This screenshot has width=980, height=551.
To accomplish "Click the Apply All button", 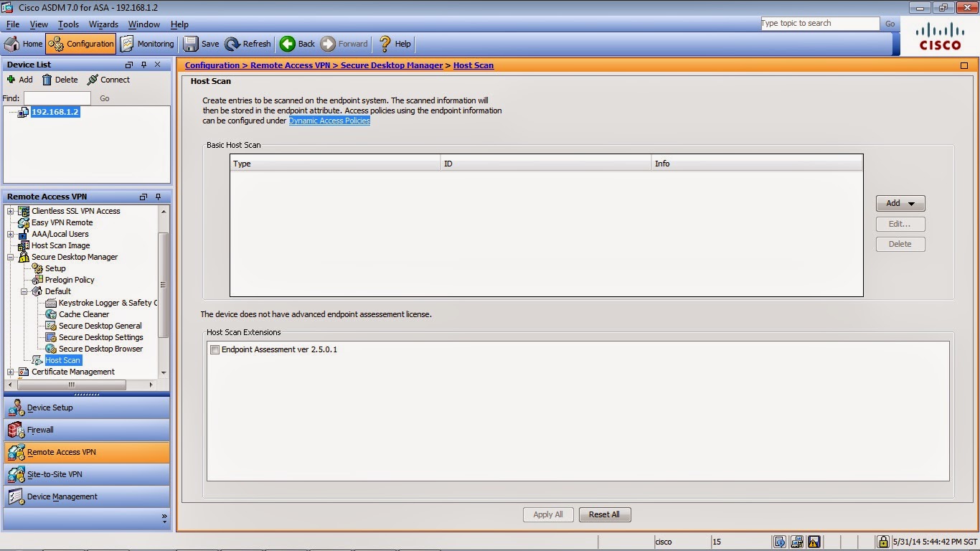I will tap(548, 514).
